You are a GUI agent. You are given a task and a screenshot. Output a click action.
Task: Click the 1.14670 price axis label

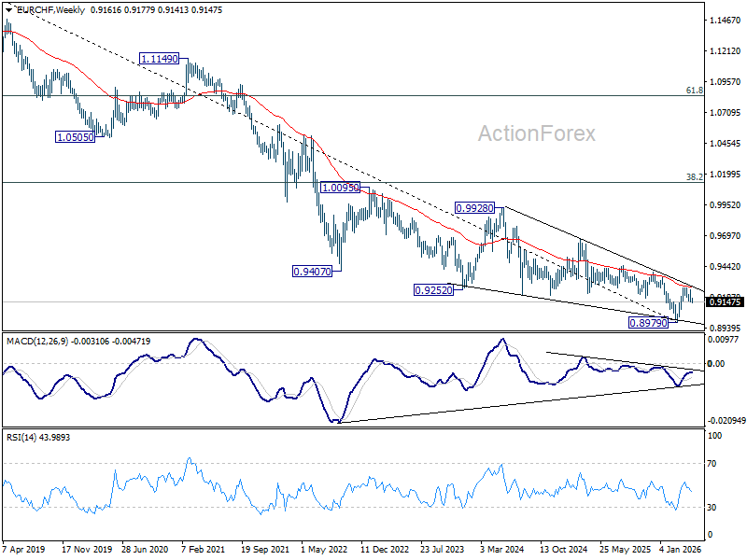725,20
